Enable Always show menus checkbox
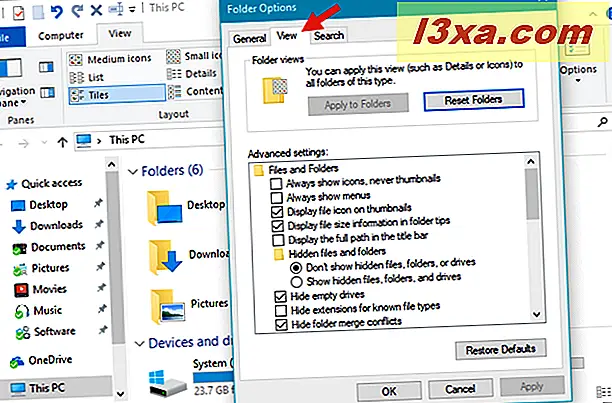This screenshot has height=403, width=612. pos(277,197)
